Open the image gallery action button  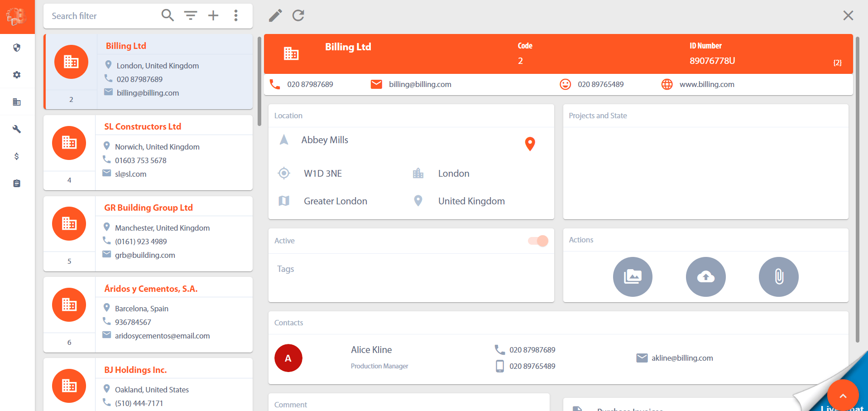click(633, 276)
